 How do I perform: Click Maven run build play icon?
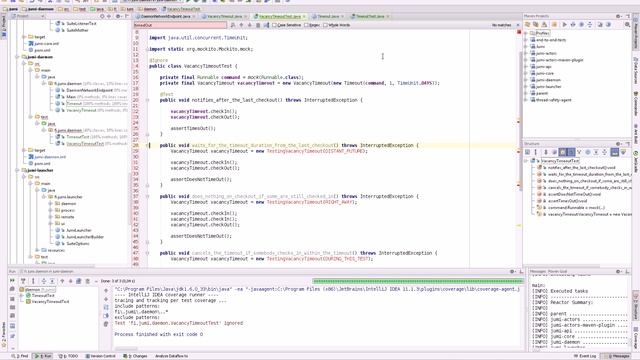point(564,25)
